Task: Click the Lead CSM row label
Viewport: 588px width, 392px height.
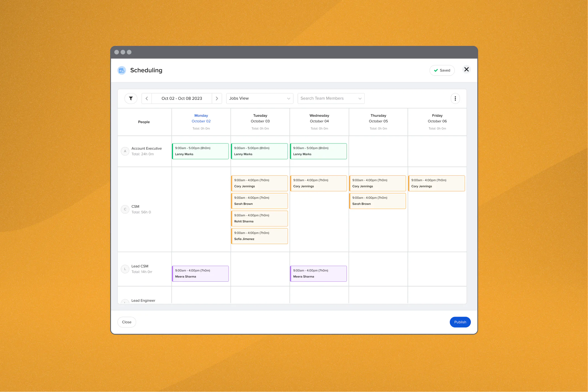Action: pyautogui.click(x=140, y=266)
